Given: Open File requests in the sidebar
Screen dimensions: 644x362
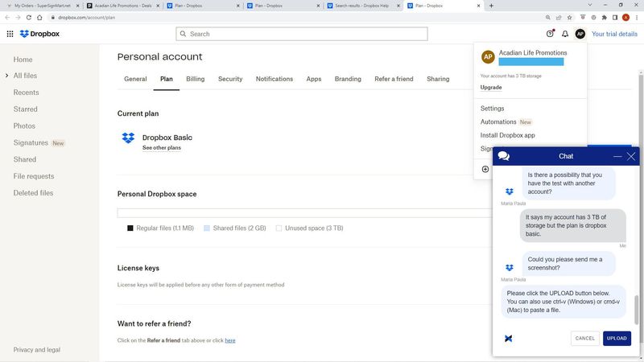Looking at the screenshot, I should pyautogui.click(x=34, y=176).
